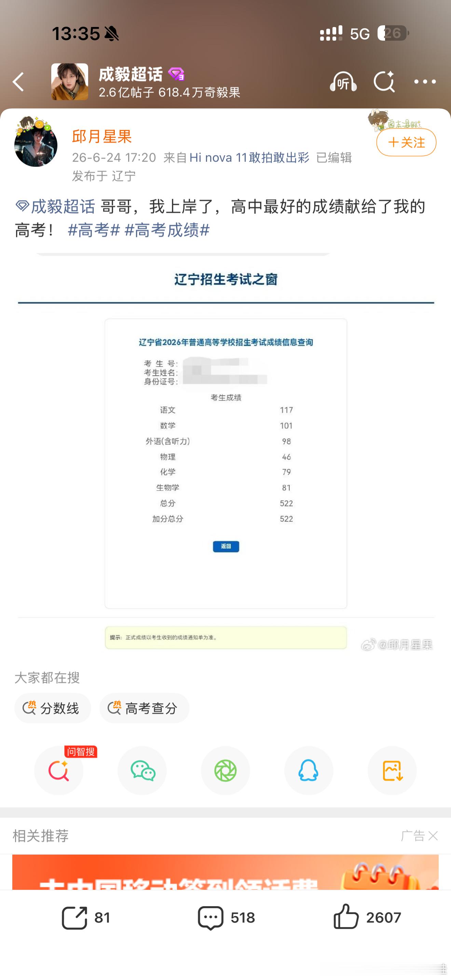Tap the 2.6亿帖子 618.4万奇毅果 stats text

pyautogui.click(x=169, y=92)
